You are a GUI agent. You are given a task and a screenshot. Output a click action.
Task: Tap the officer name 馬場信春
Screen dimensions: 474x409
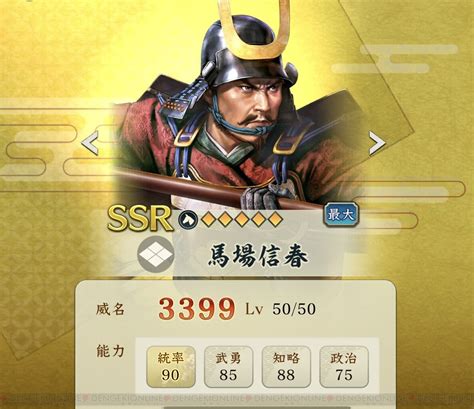258,257
